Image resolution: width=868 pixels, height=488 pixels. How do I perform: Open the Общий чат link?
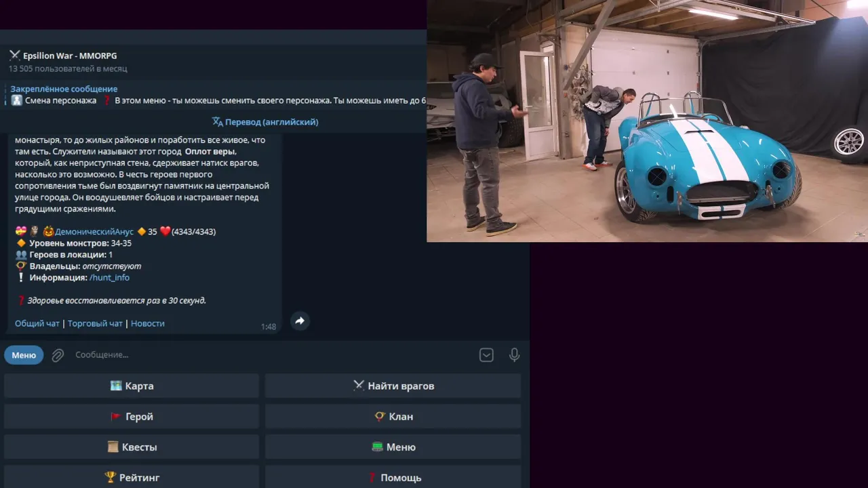tap(37, 323)
